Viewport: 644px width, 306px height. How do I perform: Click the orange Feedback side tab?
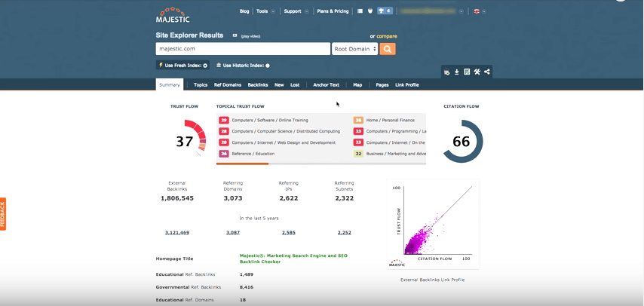click(x=3, y=214)
